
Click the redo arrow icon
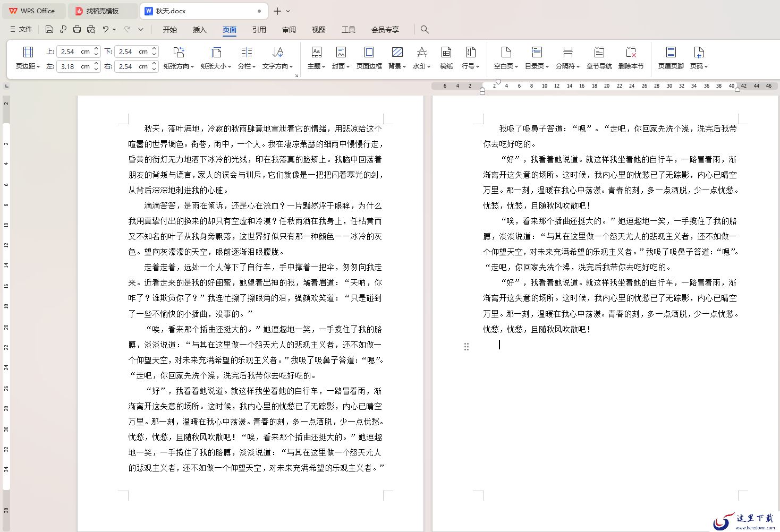tap(127, 29)
